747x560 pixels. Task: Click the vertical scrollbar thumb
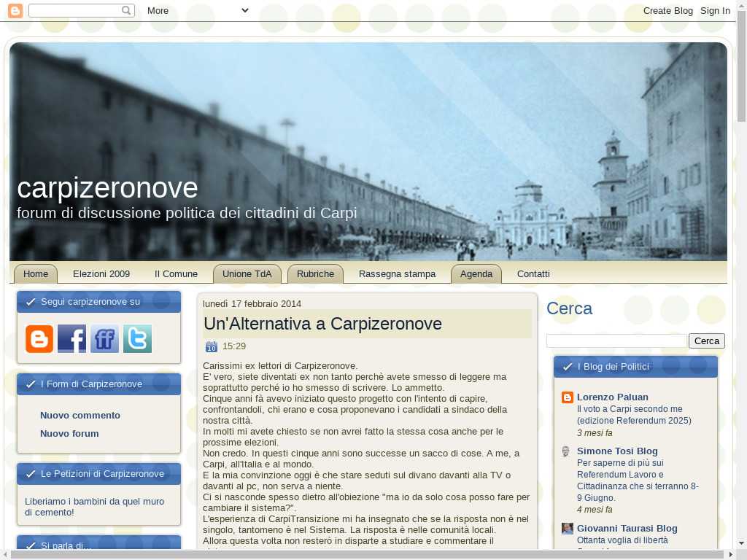pos(741,66)
